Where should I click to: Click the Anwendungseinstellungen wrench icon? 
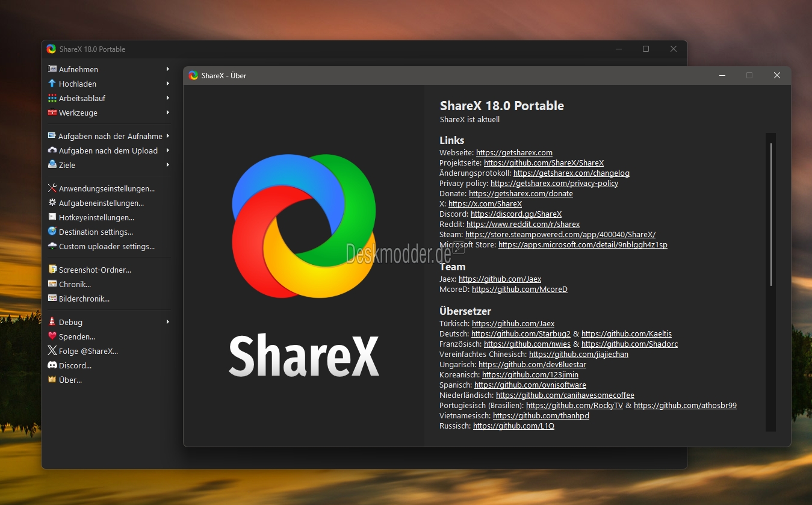[x=52, y=188]
